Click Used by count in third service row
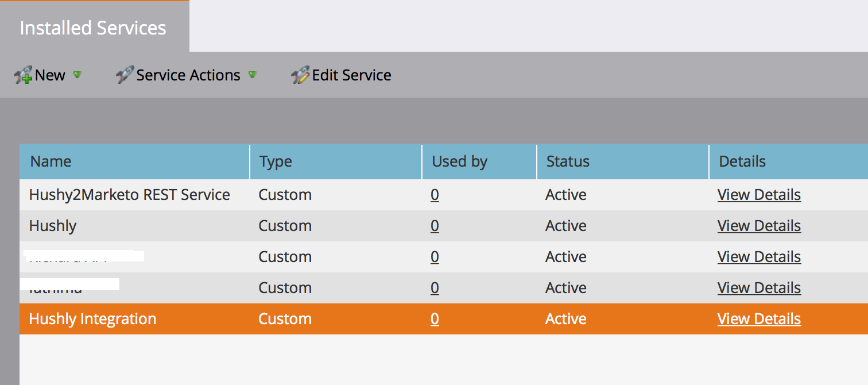Screen dimensions: 868x385 435,257
